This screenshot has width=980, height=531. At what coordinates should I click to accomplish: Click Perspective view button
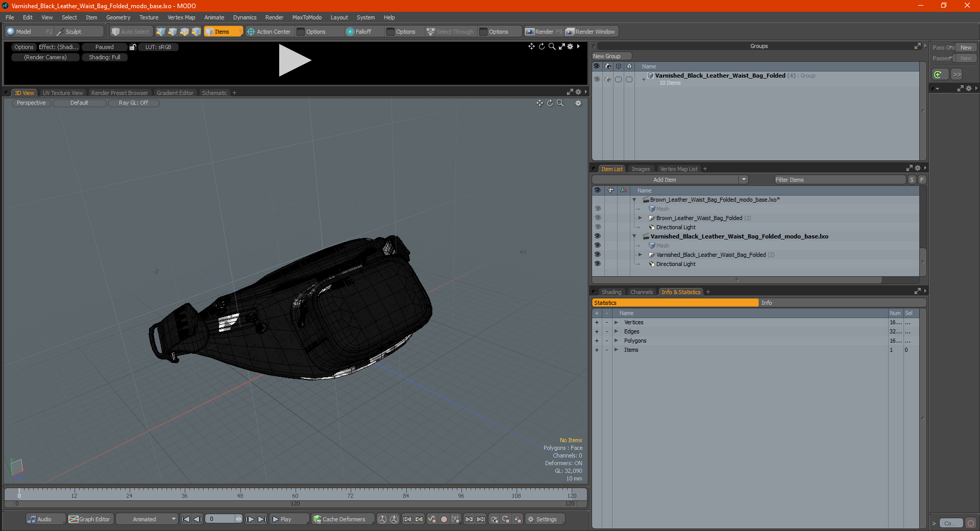31,103
